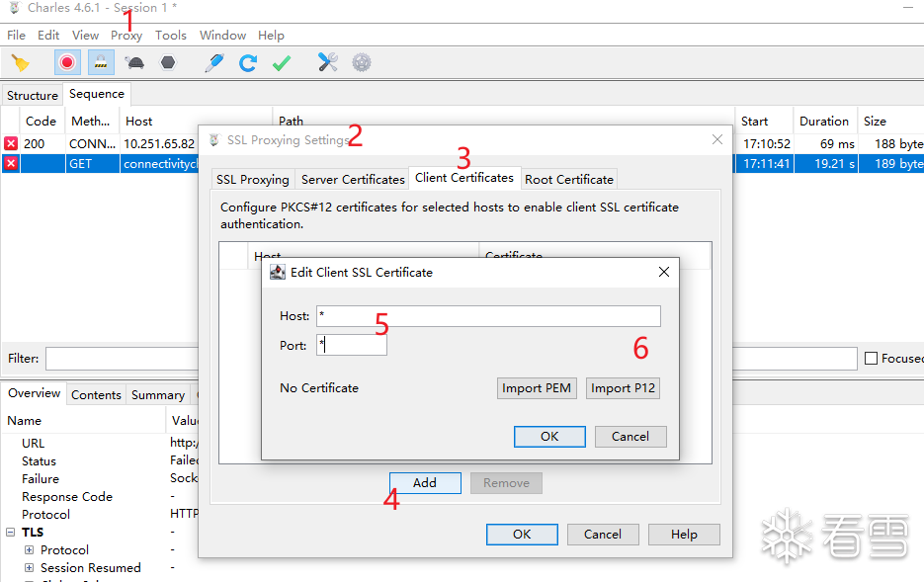The width and height of the screenshot is (924, 582).
Task: Open the View menu
Action: (85, 36)
